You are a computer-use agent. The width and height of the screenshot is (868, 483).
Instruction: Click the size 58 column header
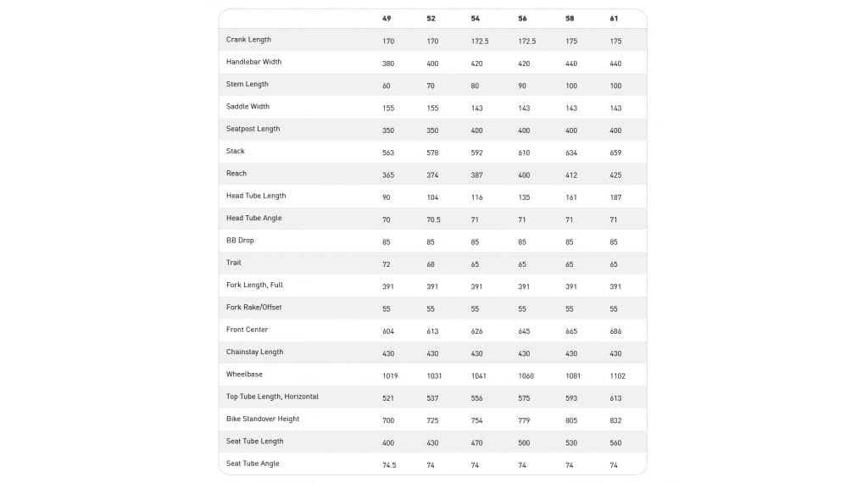(570, 19)
